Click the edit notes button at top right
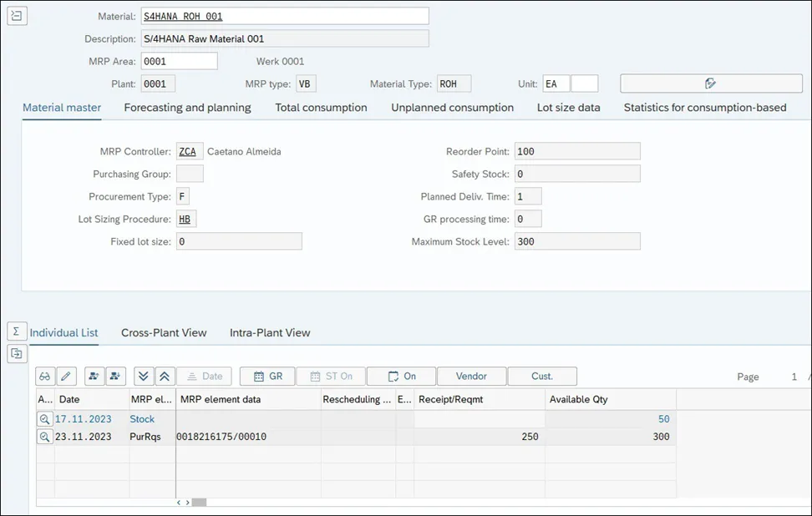Viewport: 812px width, 516px height. [x=710, y=83]
